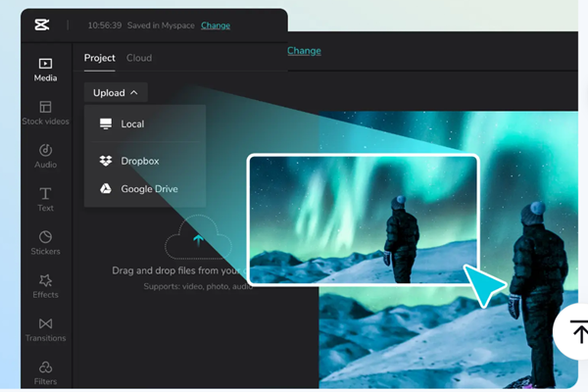Click the cloud upload icon in drop area

point(198,240)
